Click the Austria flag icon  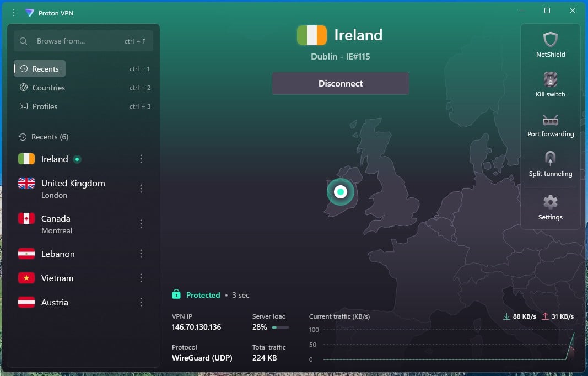pos(26,302)
